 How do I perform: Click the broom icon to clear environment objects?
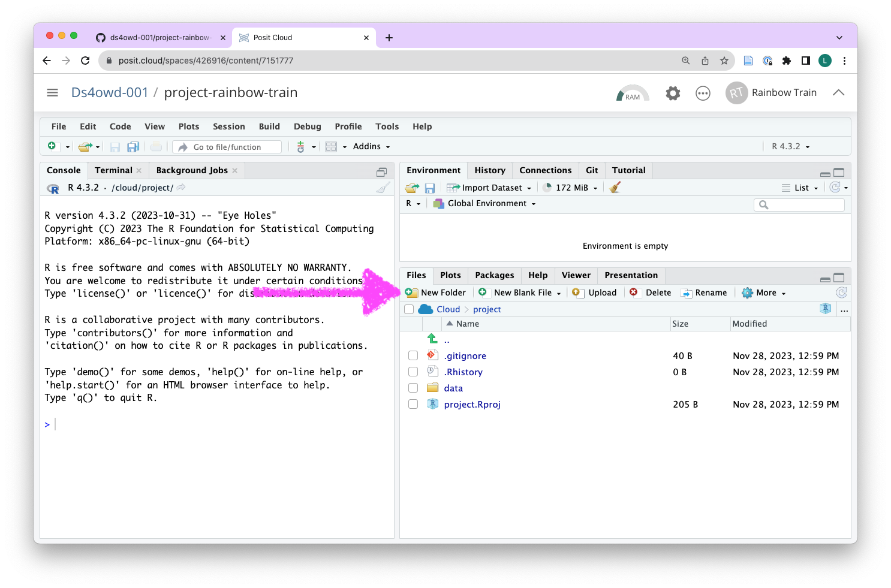[615, 188]
